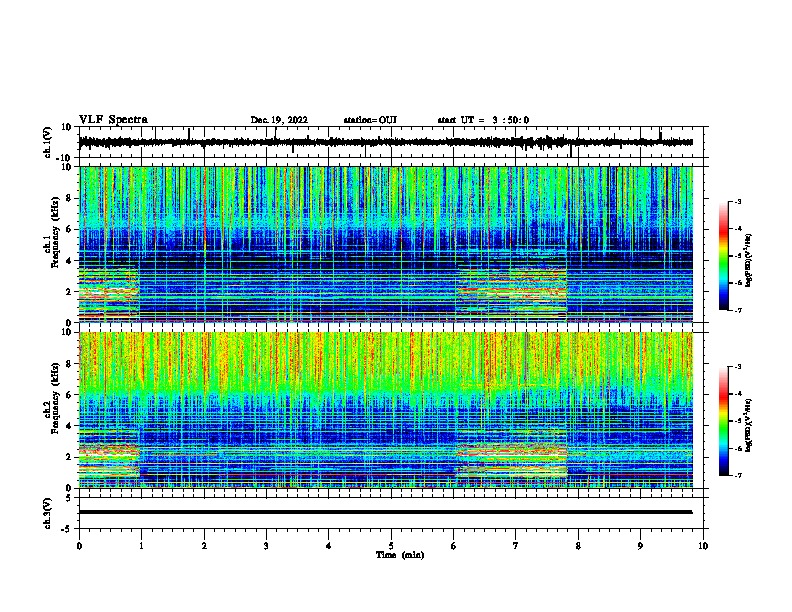Click the ch.2 "Frequency (kHz)" axis label
The image size is (792, 612).
point(55,398)
